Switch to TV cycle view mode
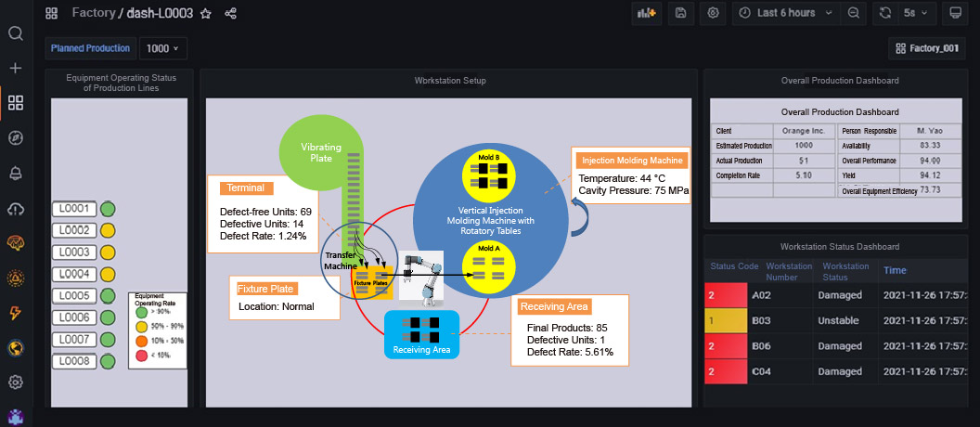This screenshot has height=427, width=980. pyautogui.click(x=955, y=13)
